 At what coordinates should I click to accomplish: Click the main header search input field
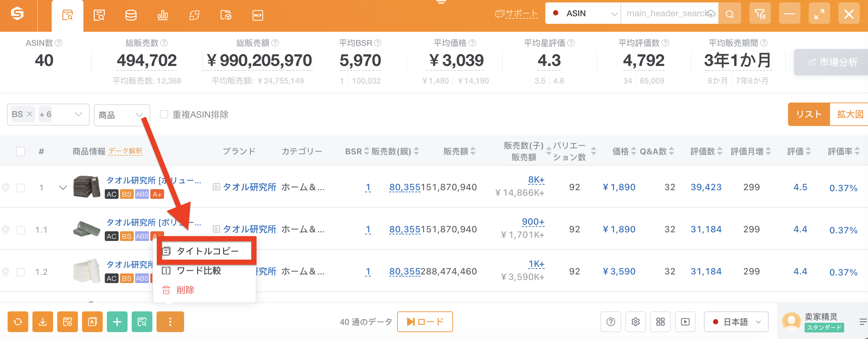[669, 13]
